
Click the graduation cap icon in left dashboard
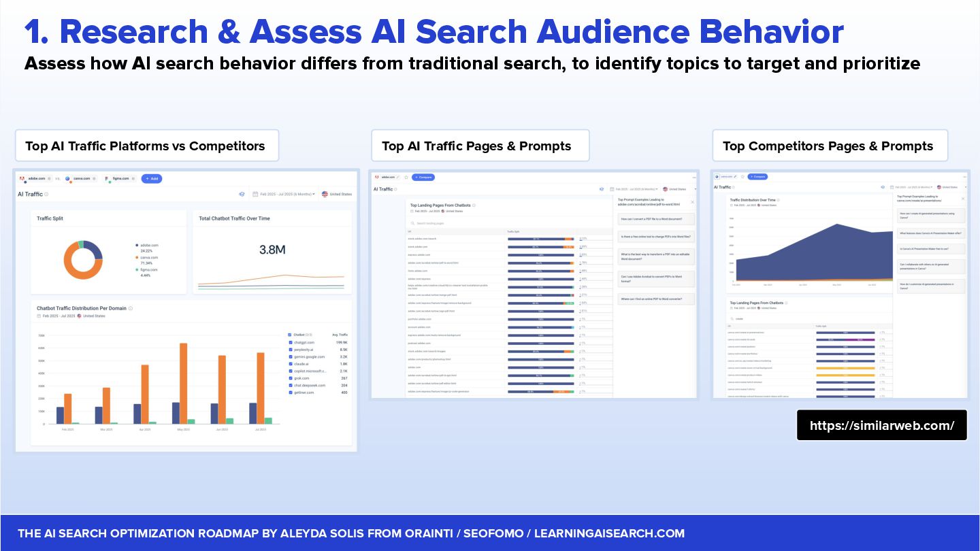pos(242,195)
